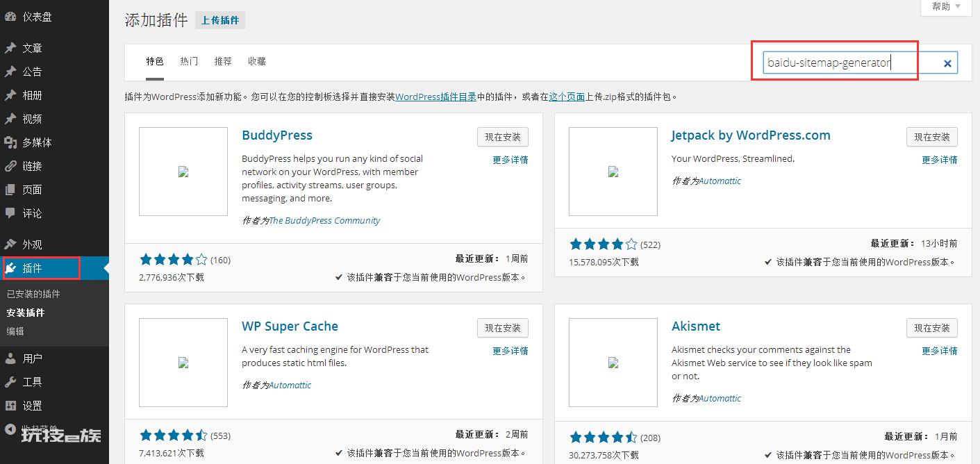The image size is (980, 464).
Task: Click the WP Super Cache star rating
Action: [x=174, y=436]
